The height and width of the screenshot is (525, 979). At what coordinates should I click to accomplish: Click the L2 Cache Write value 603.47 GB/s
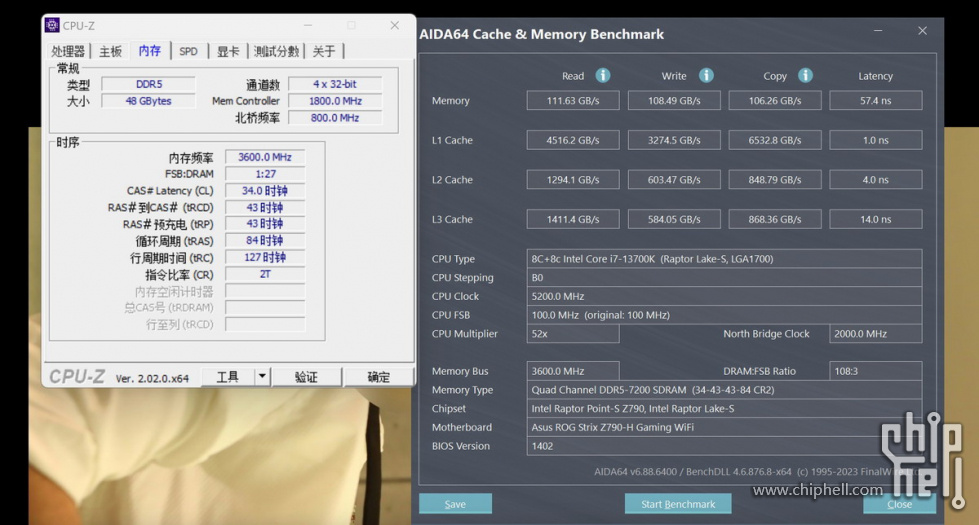coord(674,180)
